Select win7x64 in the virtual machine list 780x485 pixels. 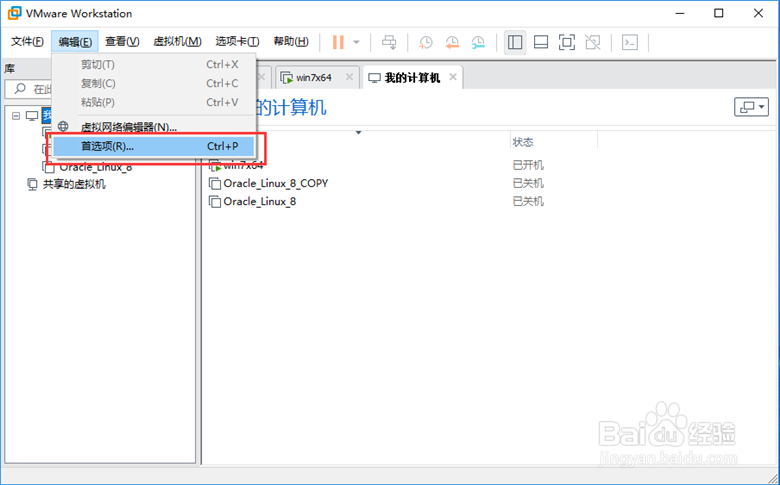point(243,166)
